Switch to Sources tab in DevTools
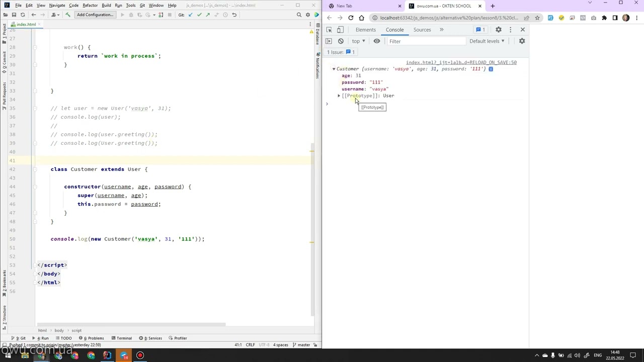 coord(422,30)
